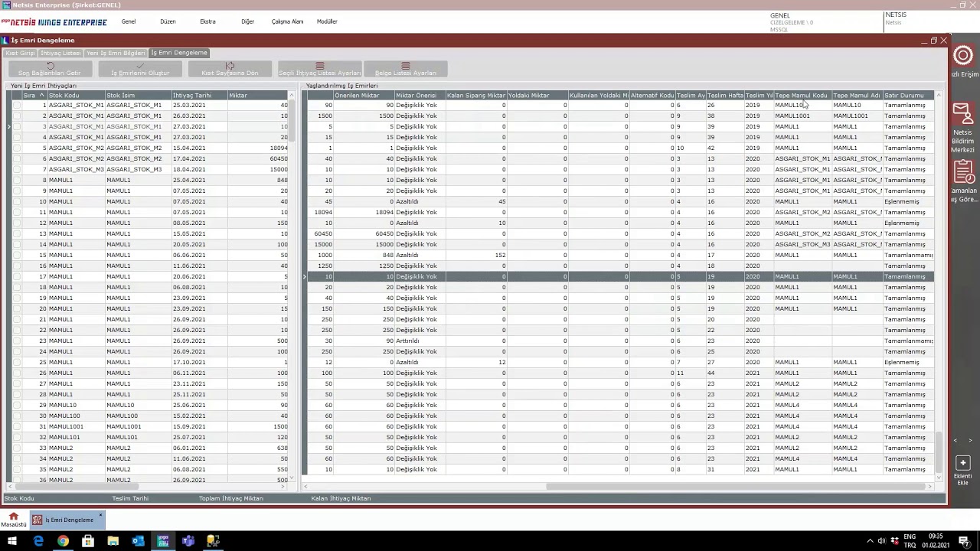Click the İş Emirlerini Oluştur checkmark icon

point(140,66)
